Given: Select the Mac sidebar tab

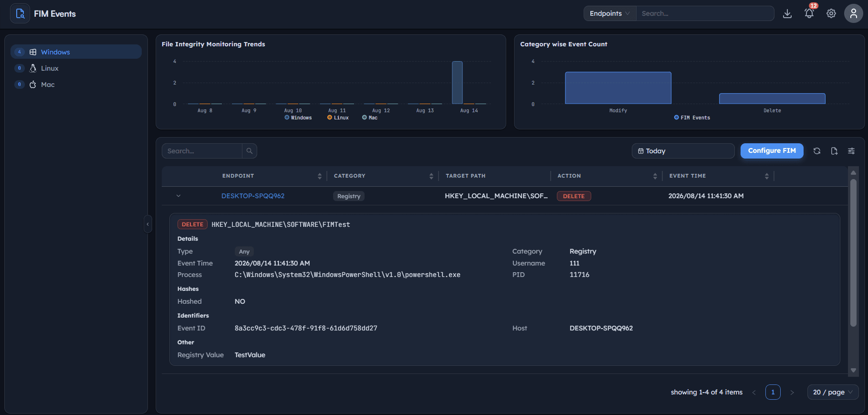Looking at the screenshot, I should 76,85.
